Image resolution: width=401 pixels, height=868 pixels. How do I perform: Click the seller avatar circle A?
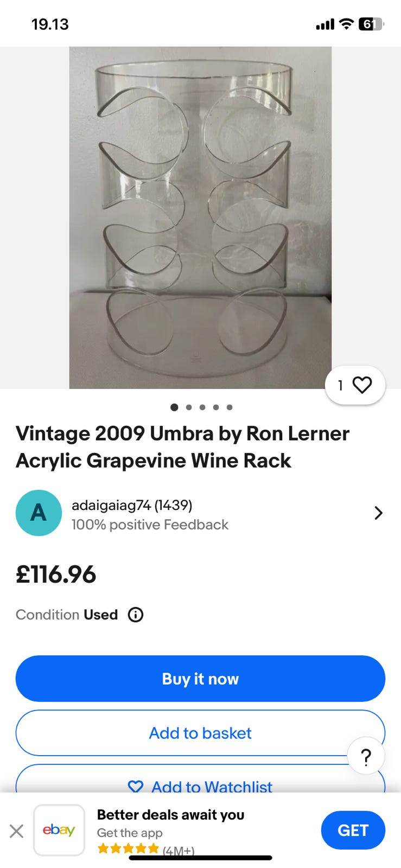(39, 513)
